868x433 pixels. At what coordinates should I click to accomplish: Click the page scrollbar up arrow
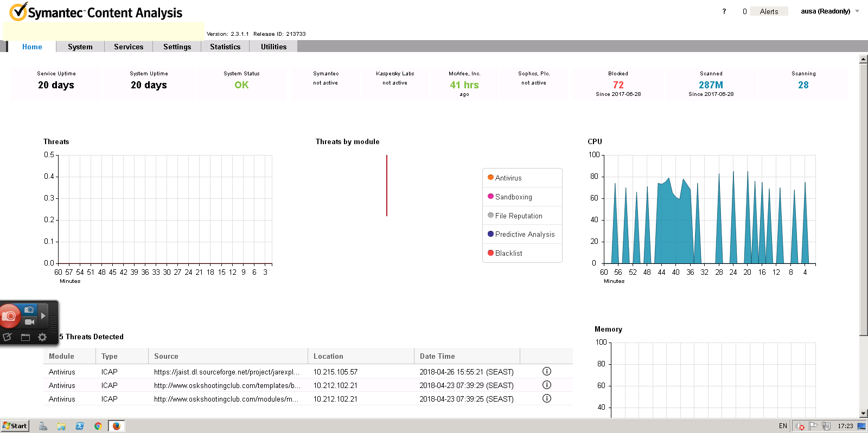click(x=864, y=59)
